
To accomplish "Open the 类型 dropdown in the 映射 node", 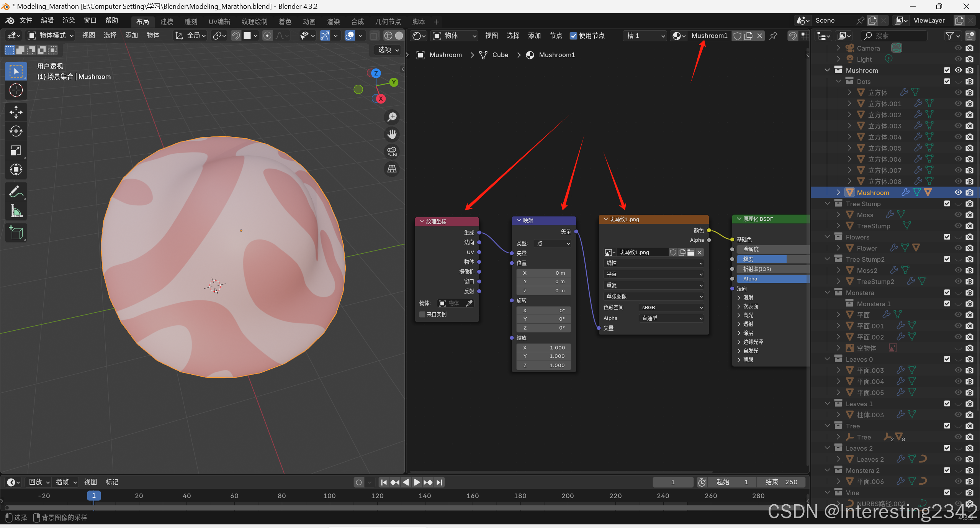I will pyautogui.click(x=553, y=244).
